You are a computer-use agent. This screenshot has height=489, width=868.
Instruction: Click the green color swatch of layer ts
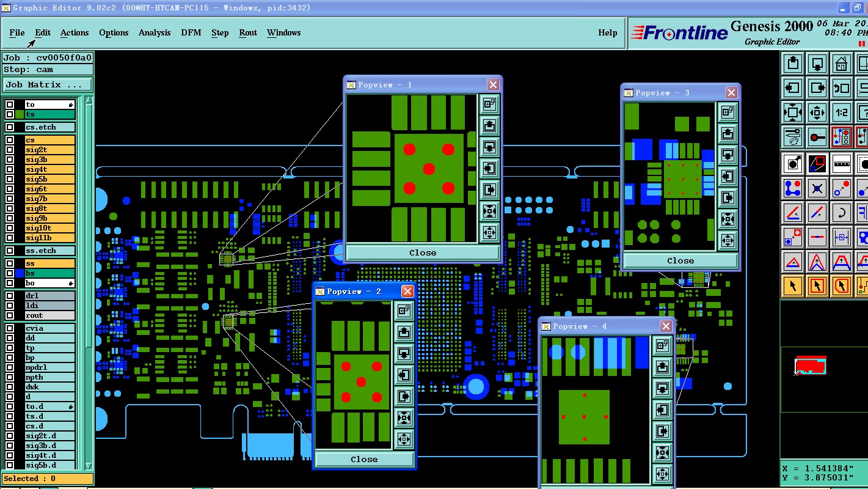pyautogui.click(x=20, y=114)
